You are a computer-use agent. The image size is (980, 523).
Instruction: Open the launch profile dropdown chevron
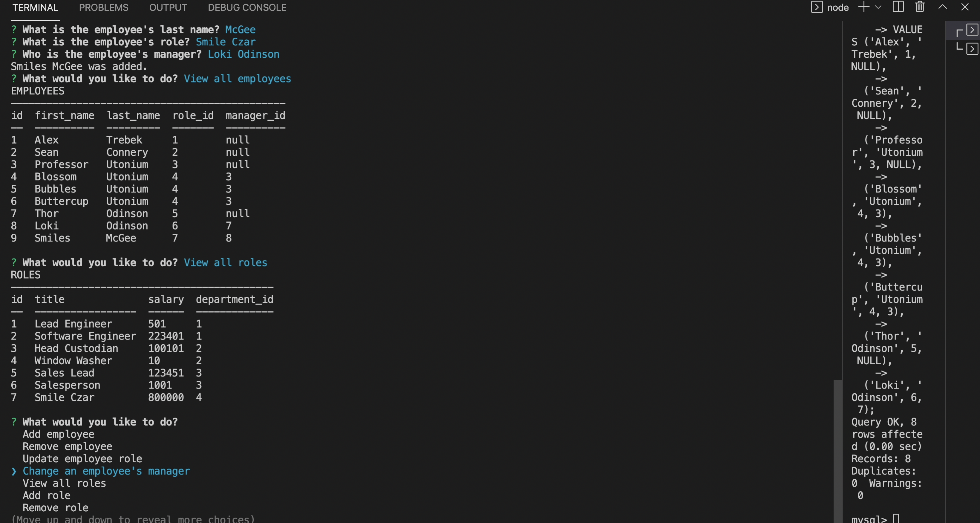(x=878, y=7)
